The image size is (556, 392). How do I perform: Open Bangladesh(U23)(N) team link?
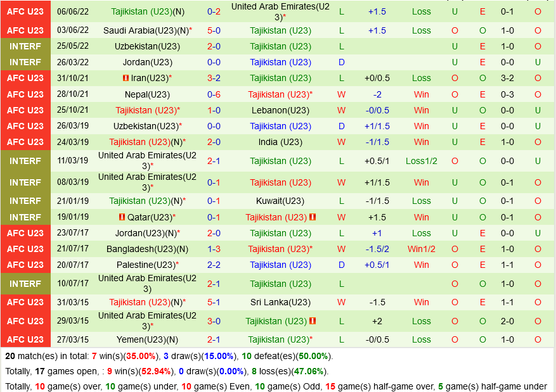click(147, 249)
